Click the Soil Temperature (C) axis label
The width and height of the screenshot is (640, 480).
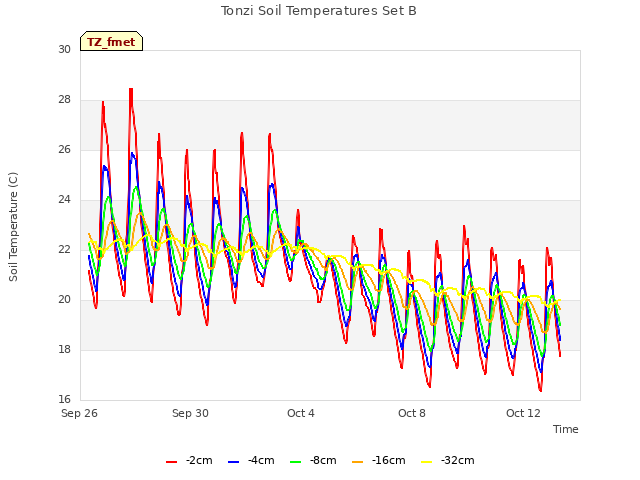point(13,227)
